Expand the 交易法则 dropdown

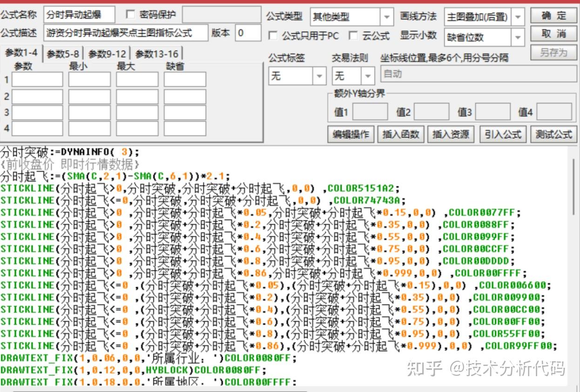pyautogui.click(x=353, y=75)
